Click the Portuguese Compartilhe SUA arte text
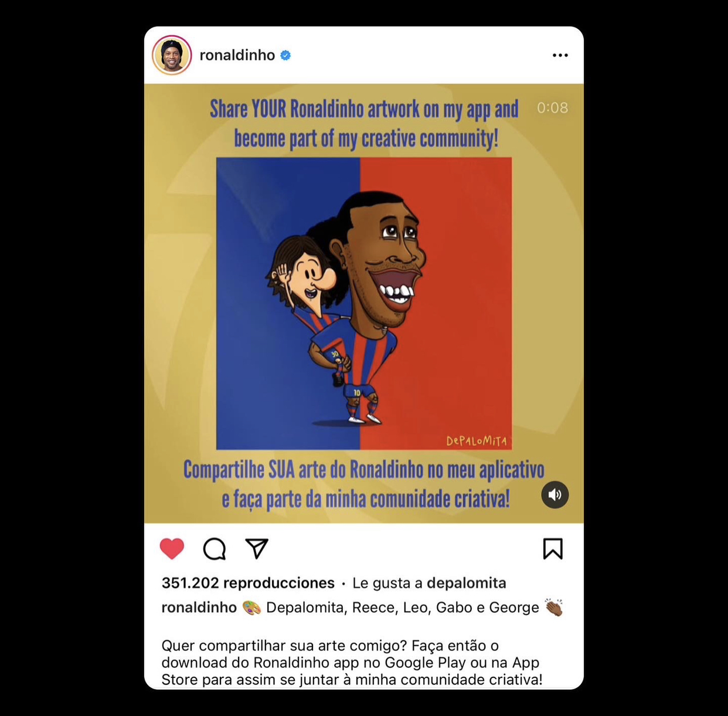Viewport: 728px width, 716px height. coord(364,484)
